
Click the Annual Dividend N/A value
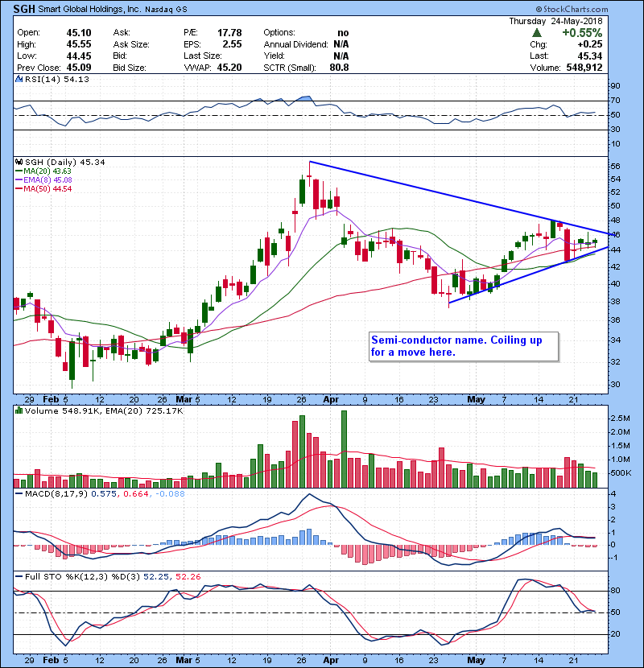pyautogui.click(x=341, y=44)
